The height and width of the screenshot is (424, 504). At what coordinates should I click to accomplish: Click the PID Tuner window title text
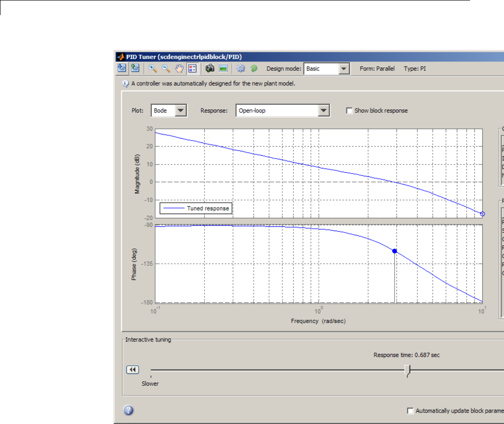pyautogui.click(x=184, y=57)
